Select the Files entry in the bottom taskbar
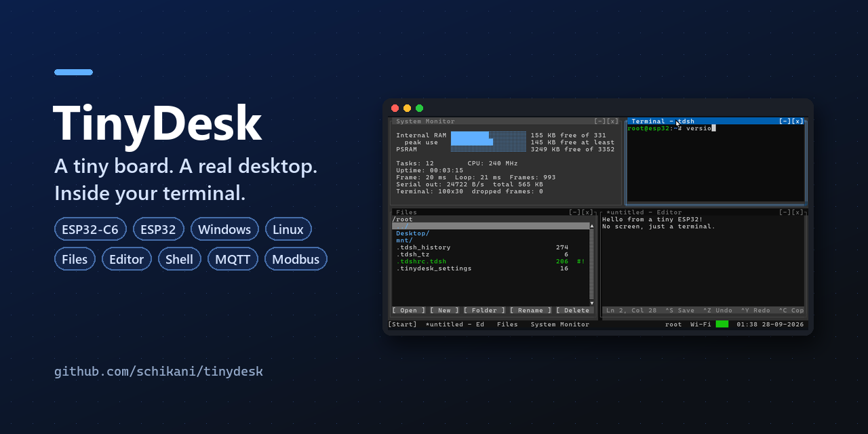 (x=507, y=324)
